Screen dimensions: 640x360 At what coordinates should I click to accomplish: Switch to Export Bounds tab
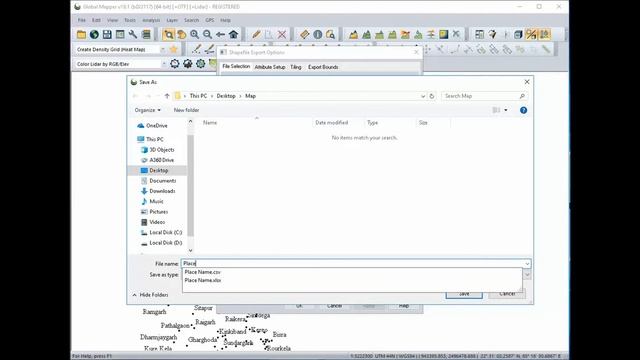(x=323, y=67)
